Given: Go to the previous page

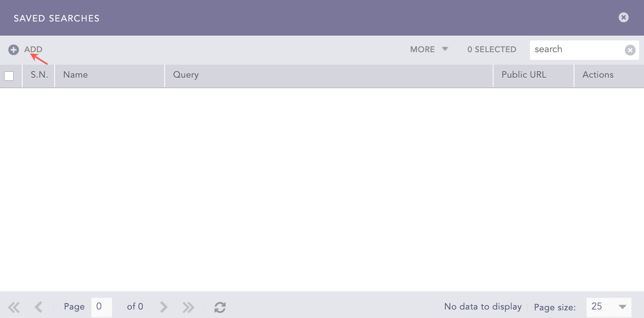Looking at the screenshot, I should click(38, 307).
